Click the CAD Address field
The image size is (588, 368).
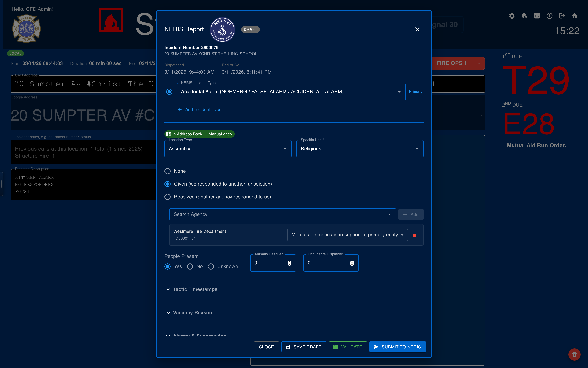[x=84, y=84]
